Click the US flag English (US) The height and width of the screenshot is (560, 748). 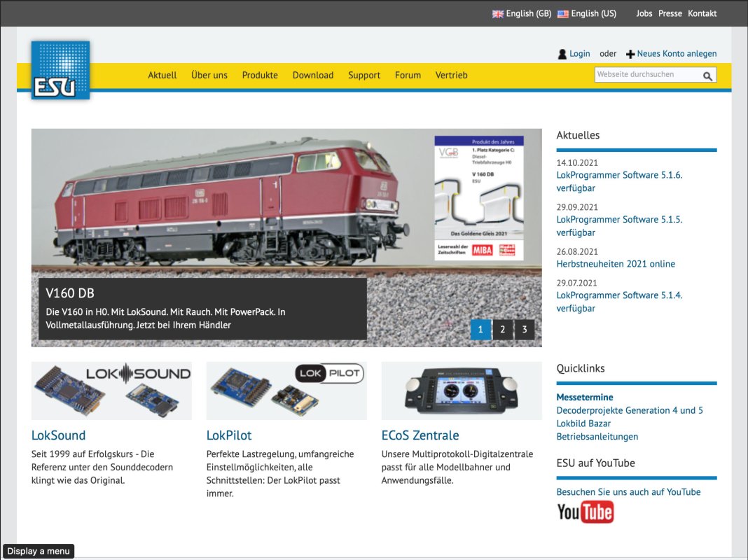[x=563, y=14]
